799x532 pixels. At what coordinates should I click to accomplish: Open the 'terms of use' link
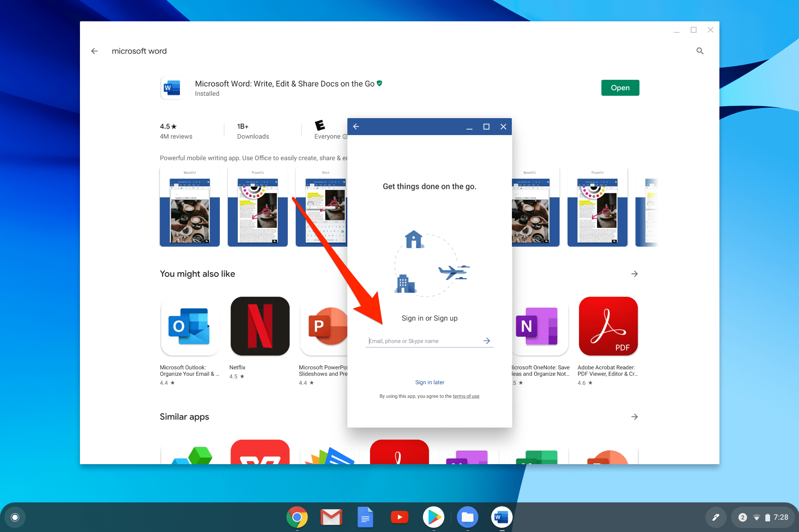[466, 396]
